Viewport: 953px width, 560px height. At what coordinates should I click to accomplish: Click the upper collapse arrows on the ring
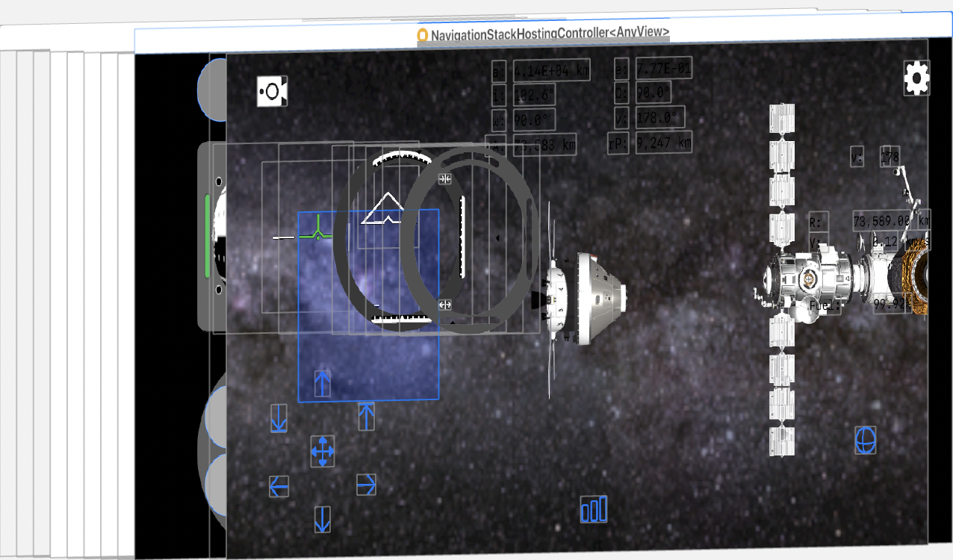coord(445,178)
